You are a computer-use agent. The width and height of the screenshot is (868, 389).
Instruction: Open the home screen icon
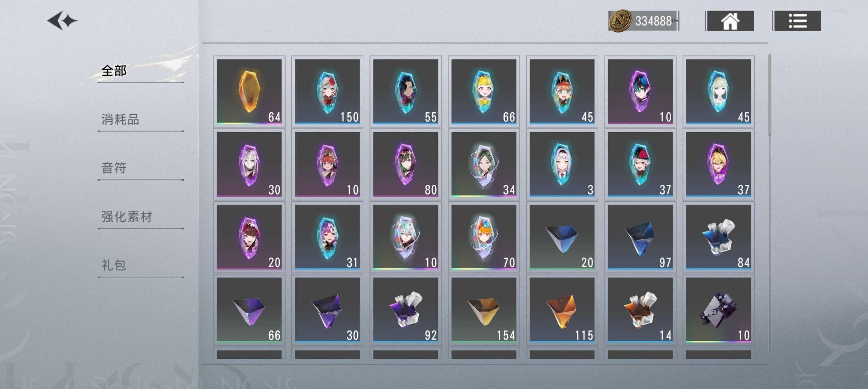point(730,21)
